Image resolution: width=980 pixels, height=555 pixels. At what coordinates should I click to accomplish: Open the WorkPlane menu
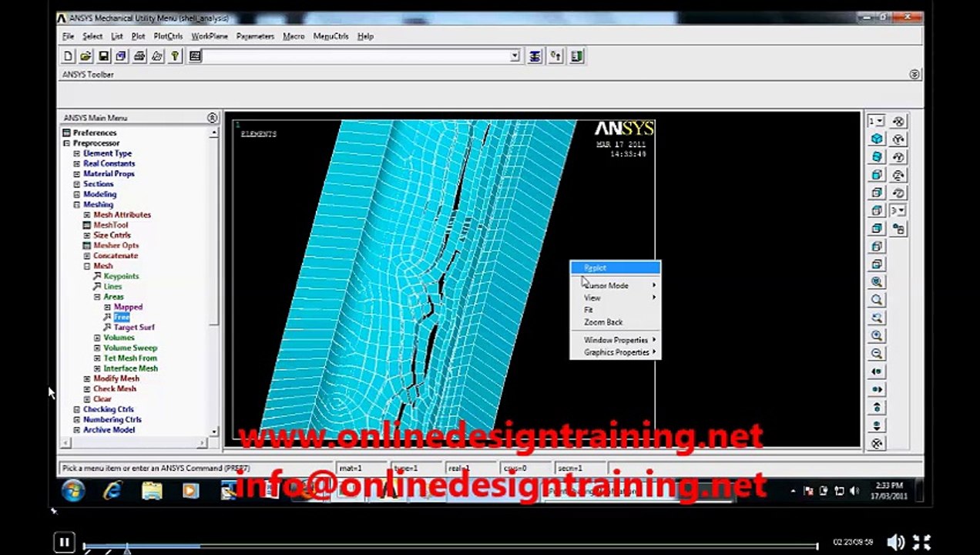(210, 36)
